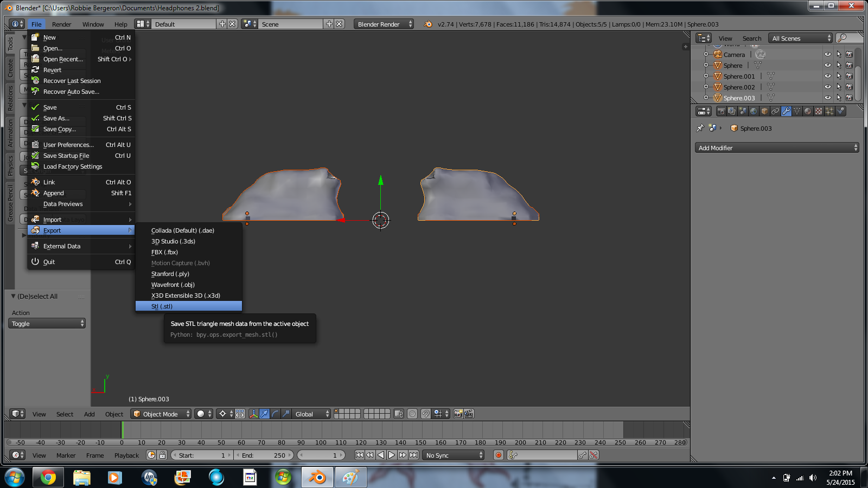
Task: Open the Render menu
Action: coord(62,24)
